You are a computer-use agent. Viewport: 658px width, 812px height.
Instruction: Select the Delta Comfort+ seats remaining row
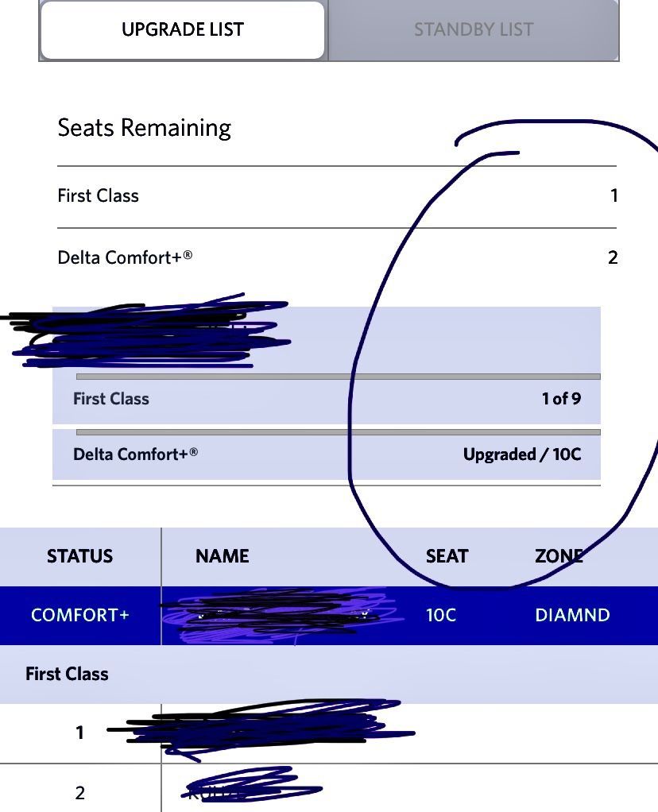click(337, 257)
